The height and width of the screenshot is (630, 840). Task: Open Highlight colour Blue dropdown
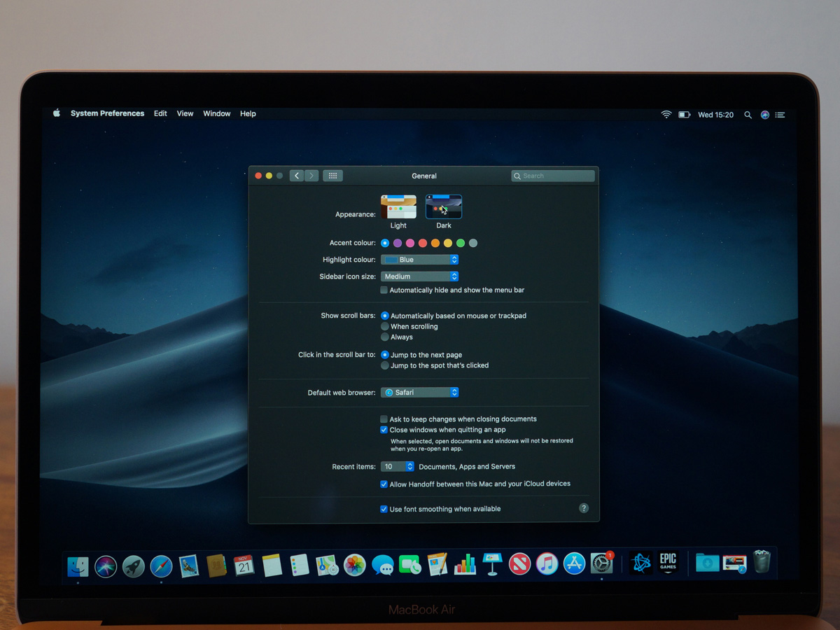[x=420, y=260]
